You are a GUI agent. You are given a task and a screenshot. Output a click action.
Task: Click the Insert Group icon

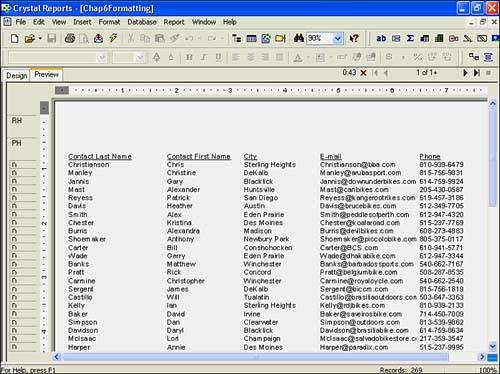396,38
